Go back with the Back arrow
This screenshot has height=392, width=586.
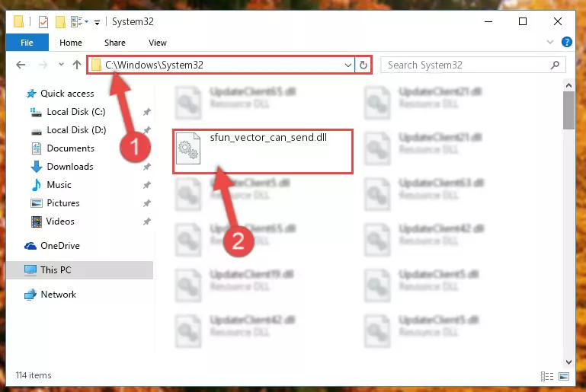[21, 65]
